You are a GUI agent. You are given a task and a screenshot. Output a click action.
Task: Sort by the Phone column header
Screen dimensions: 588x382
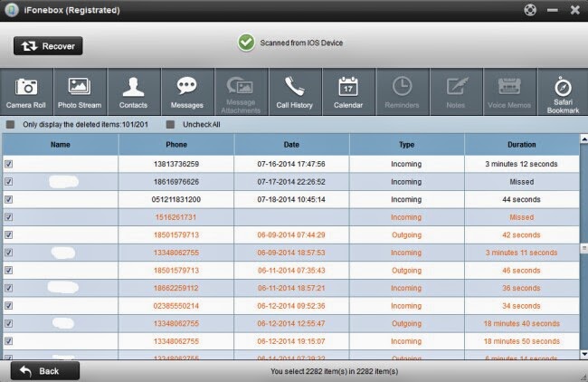coord(176,145)
